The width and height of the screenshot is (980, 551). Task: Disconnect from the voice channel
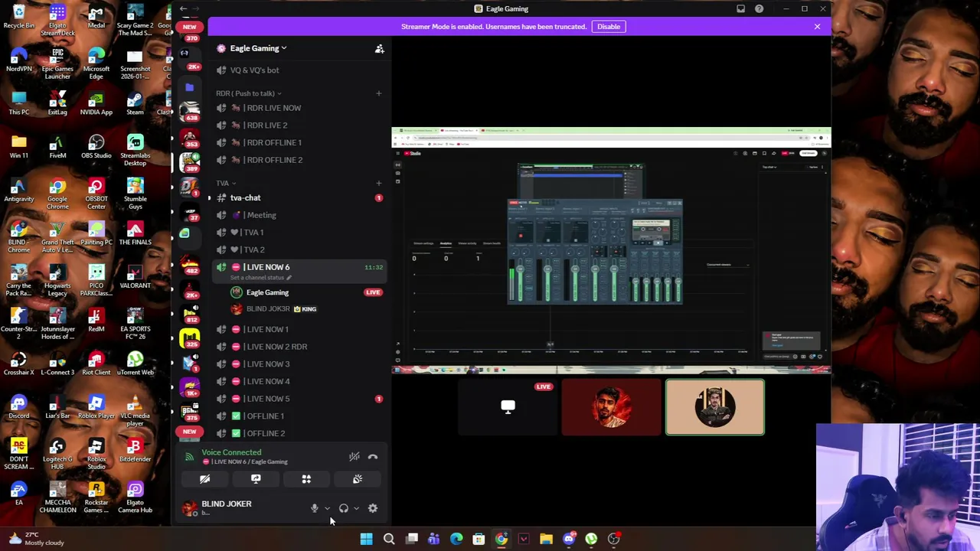point(373,457)
